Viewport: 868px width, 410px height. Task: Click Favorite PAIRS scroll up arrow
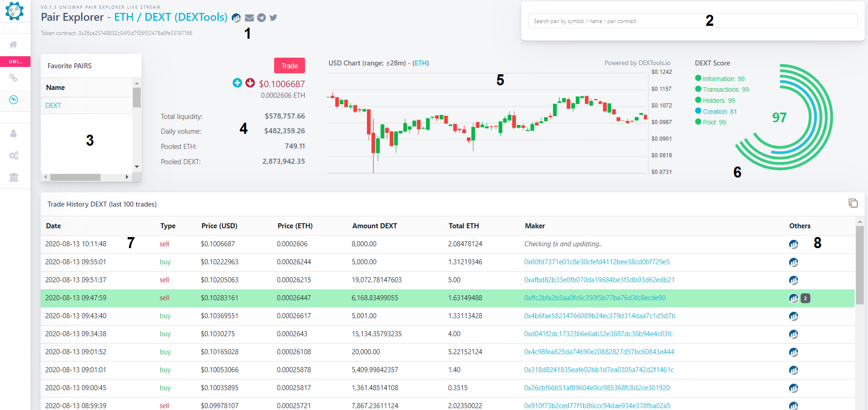click(x=137, y=83)
